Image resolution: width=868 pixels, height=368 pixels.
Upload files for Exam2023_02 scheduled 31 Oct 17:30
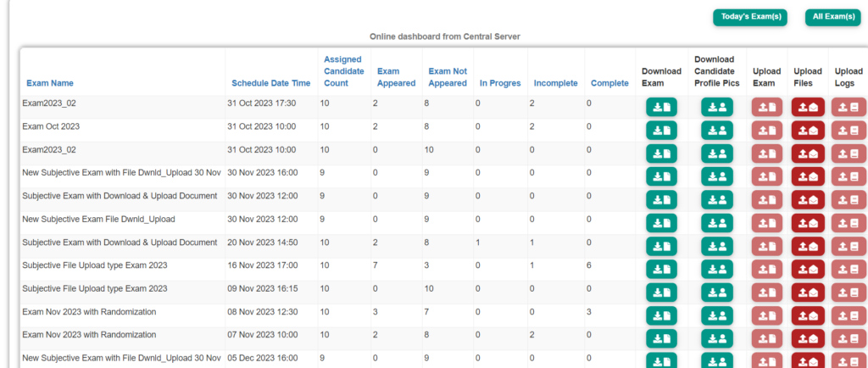pyautogui.click(x=808, y=107)
